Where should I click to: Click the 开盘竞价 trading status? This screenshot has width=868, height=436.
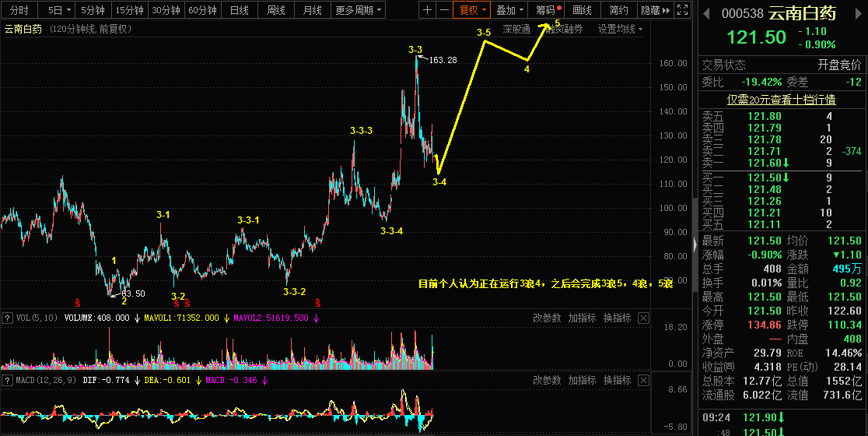pyautogui.click(x=840, y=65)
